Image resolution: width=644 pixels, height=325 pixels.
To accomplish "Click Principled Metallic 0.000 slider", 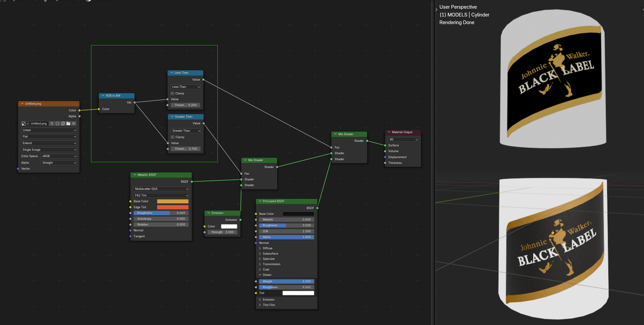I will [x=287, y=220].
